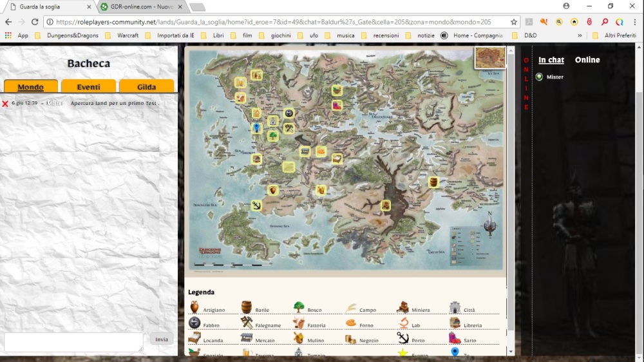Image resolution: width=644 pixels, height=362 pixels.
Task: Open Mister's profile from the chat list
Action: click(x=555, y=77)
